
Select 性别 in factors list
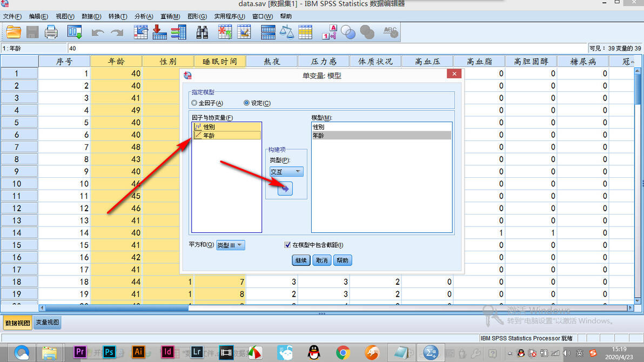[x=227, y=127]
